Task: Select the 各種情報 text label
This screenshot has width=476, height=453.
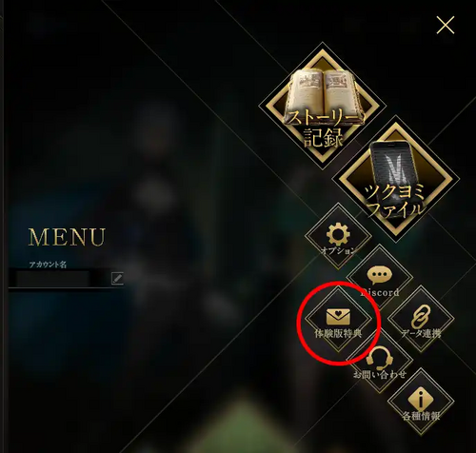Action: [421, 416]
